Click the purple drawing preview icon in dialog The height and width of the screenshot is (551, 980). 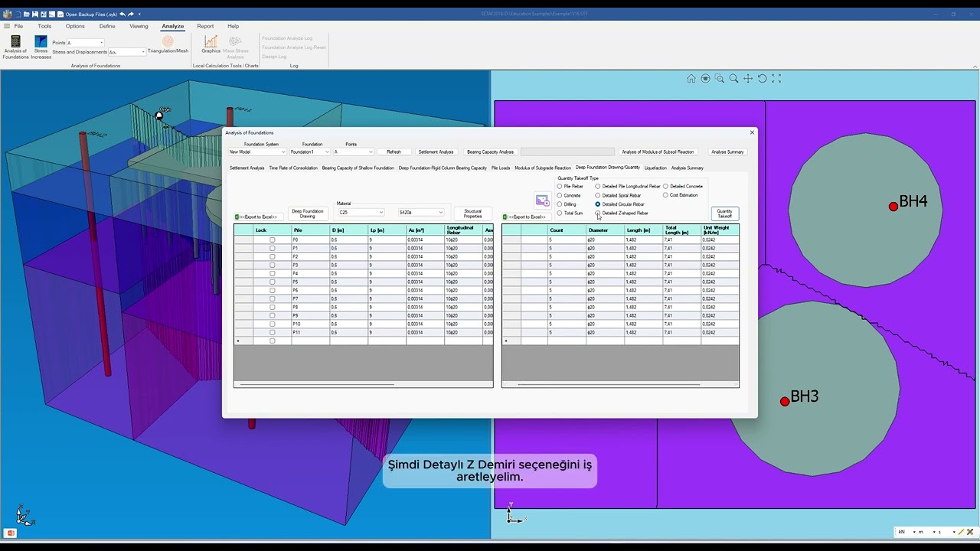click(542, 201)
